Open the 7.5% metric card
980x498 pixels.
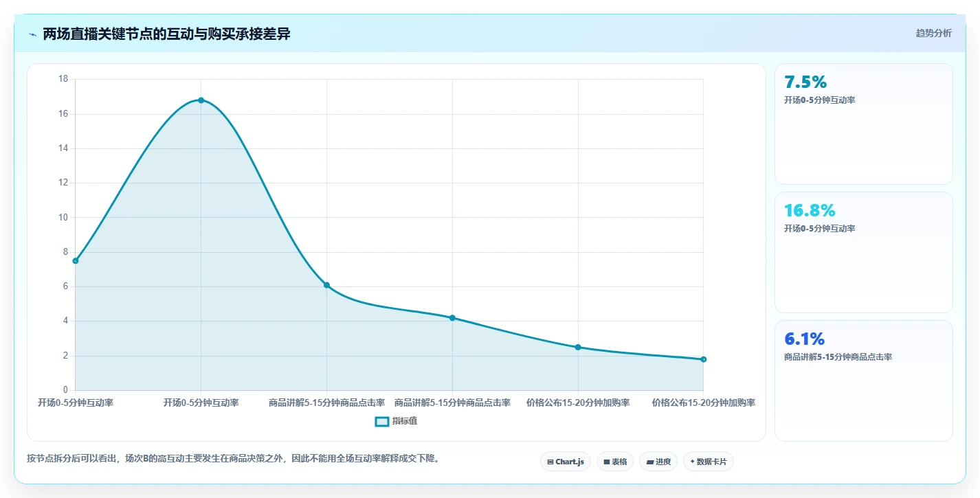(x=864, y=124)
